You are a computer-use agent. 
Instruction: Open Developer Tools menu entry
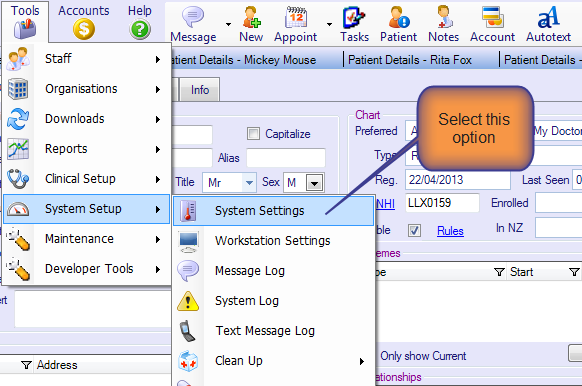click(x=86, y=269)
